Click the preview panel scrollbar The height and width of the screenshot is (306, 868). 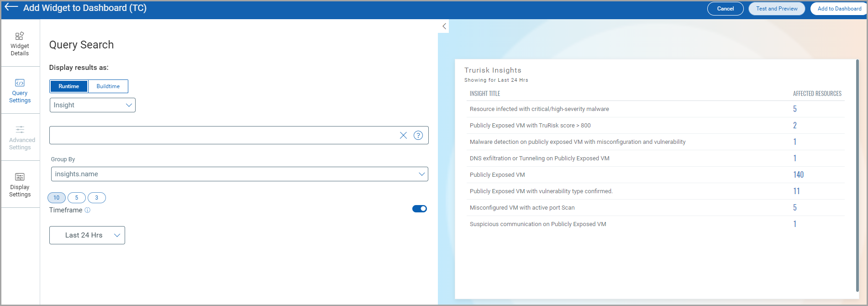coord(857,175)
